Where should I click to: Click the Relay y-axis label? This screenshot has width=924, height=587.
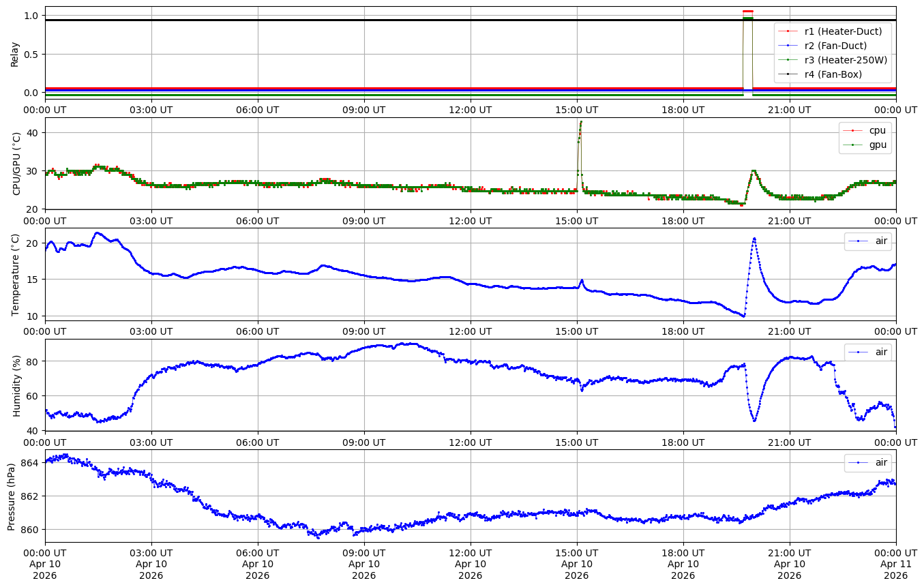point(14,54)
